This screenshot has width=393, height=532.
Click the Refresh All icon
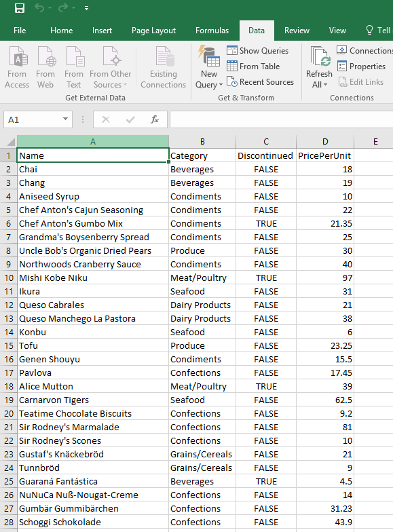(x=319, y=57)
